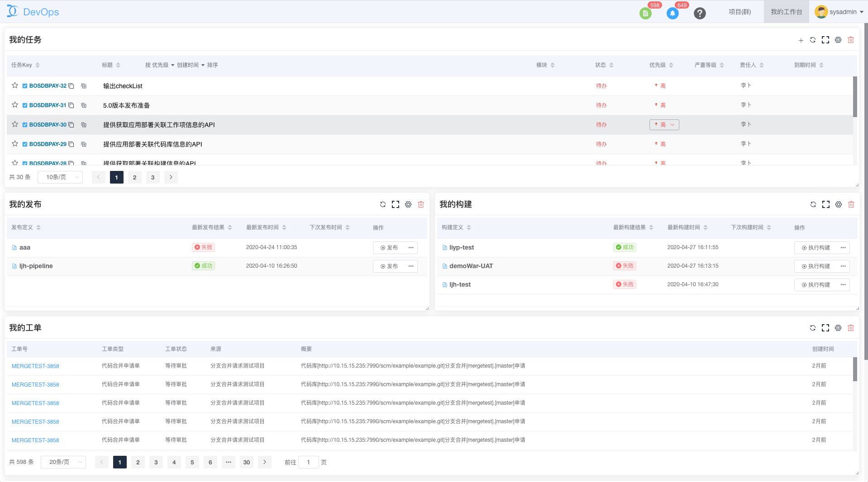Open the 按 优先级 sort dropdown
Image resolution: width=868 pixels, height=482 pixels.
tap(160, 65)
